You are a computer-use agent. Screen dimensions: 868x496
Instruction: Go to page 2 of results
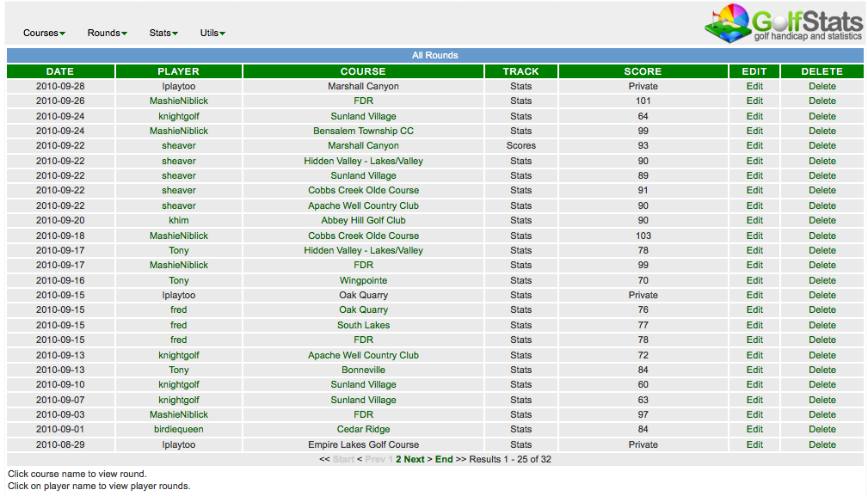[x=398, y=460]
